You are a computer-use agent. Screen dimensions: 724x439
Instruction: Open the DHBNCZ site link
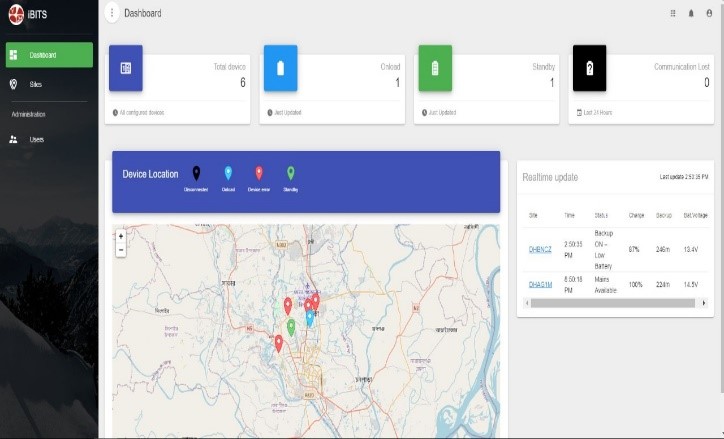pyautogui.click(x=540, y=249)
